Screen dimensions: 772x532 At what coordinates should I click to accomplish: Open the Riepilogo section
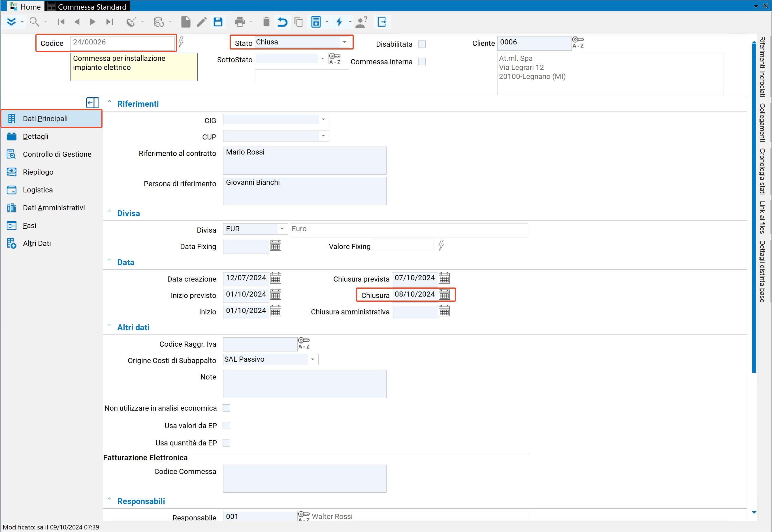click(52, 172)
